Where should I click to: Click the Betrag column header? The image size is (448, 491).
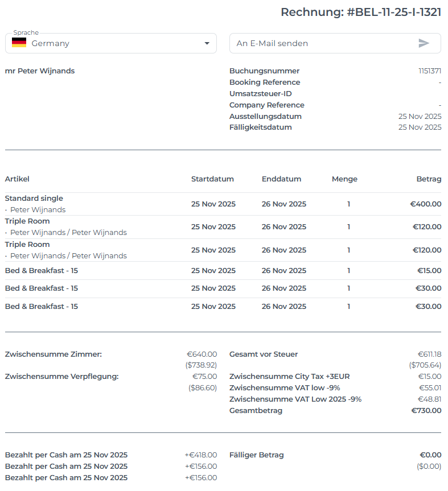point(429,179)
